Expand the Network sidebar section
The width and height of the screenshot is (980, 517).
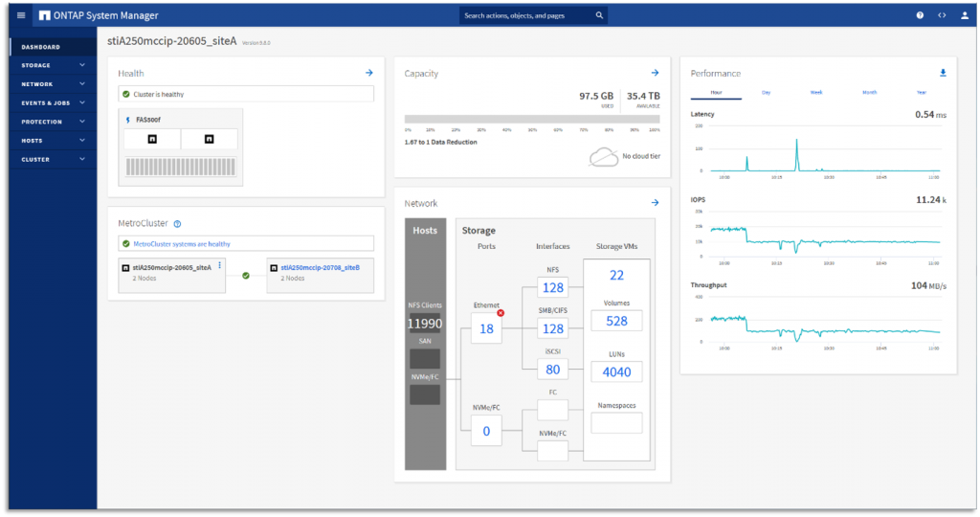click(53, 84)
